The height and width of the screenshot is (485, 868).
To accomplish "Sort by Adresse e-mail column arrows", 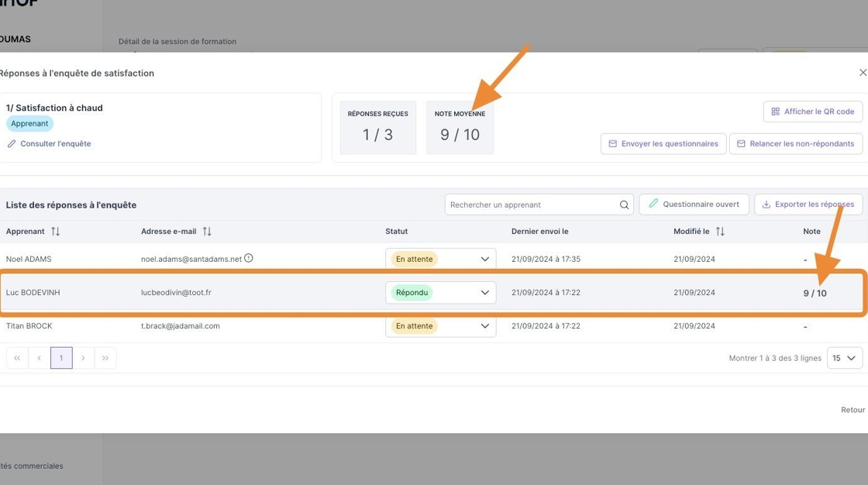I will [x=206, y=232].
